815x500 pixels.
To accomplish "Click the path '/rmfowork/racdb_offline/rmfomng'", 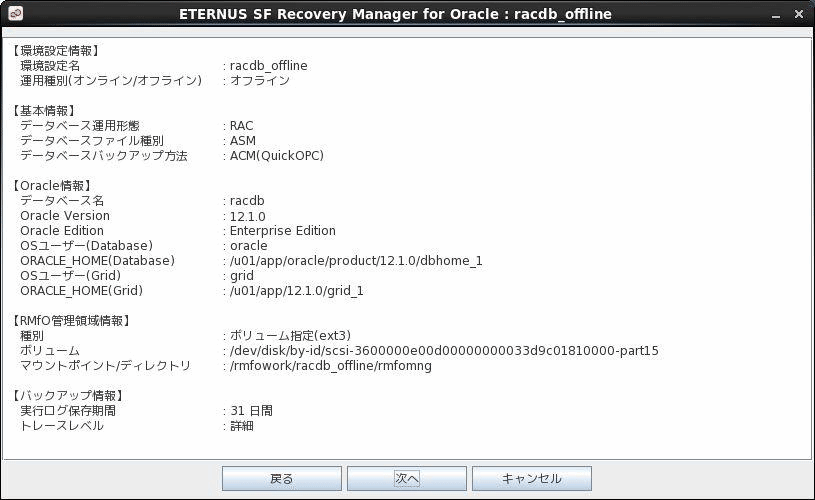I will (331, 366).
